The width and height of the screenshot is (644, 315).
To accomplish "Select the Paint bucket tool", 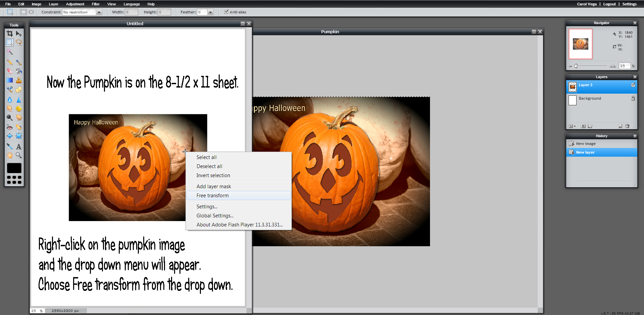I will (19, 71).
